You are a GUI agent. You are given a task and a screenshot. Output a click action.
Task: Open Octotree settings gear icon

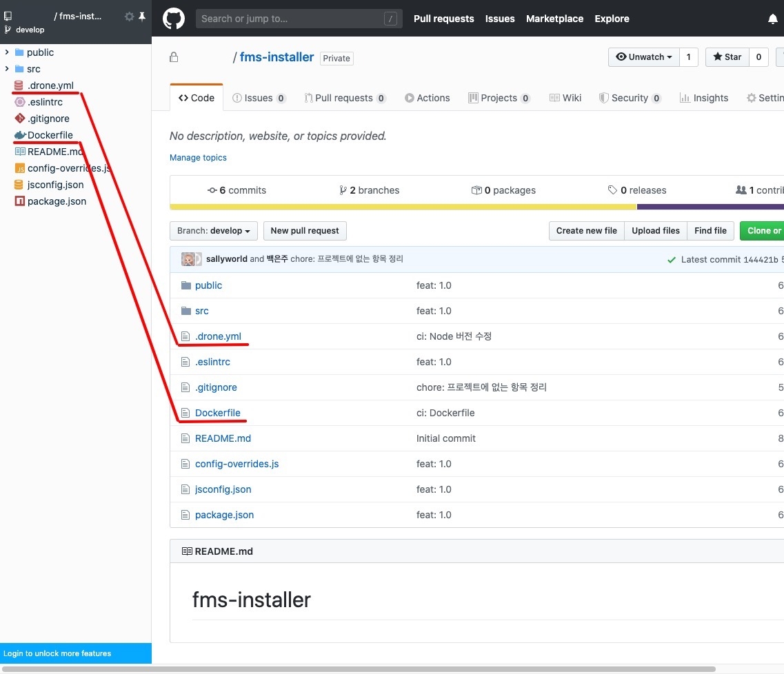129,17
